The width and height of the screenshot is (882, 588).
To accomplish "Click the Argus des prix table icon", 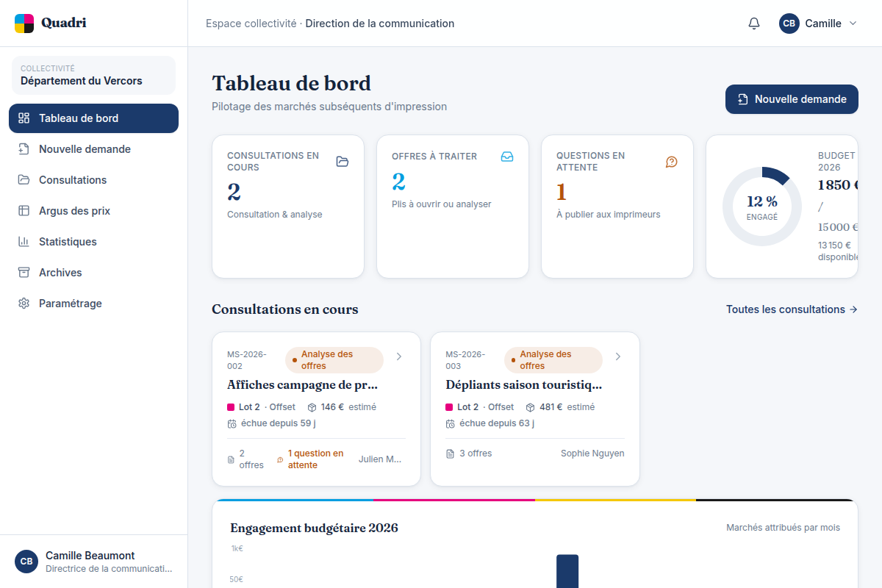I will click(x=24, y=211).
